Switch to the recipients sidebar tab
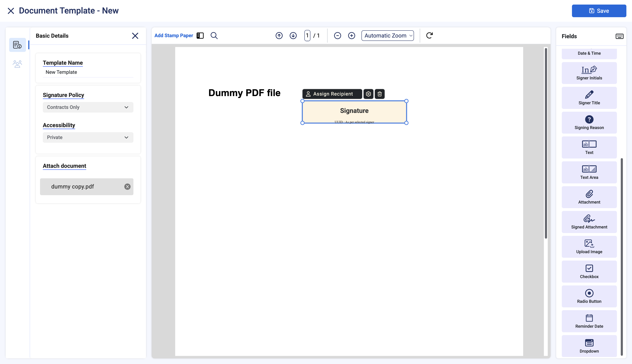Viewport: 632px width, 364px height. click(x=17, y=64)
